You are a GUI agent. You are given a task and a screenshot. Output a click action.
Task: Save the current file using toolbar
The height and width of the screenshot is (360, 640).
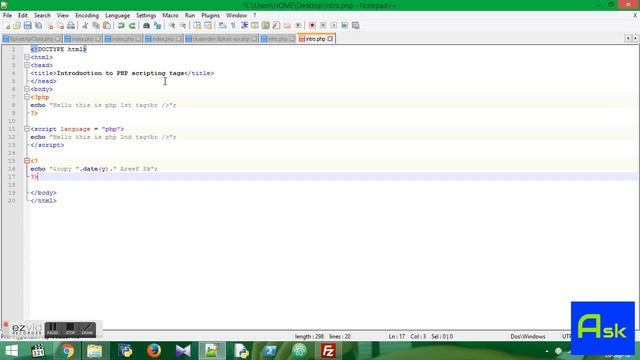[27, 26]
